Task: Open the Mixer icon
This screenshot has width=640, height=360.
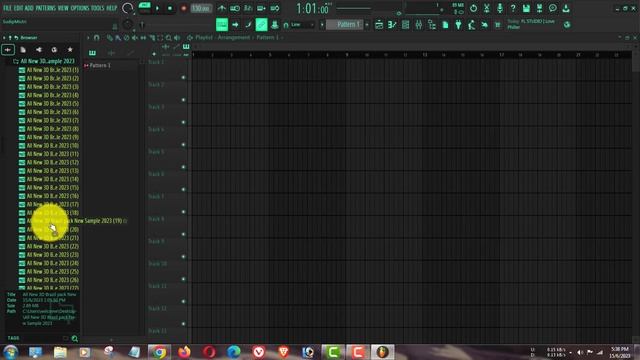Action: 418,25
